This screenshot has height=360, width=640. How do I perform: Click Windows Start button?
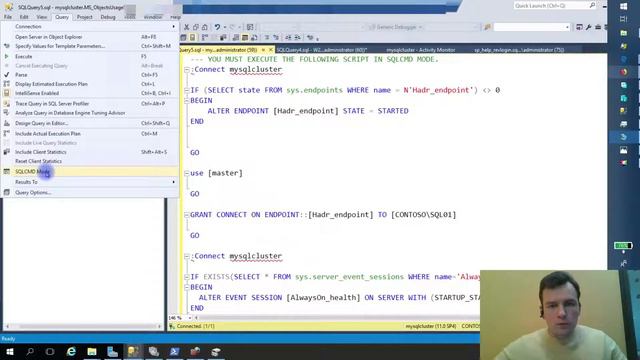coord(9,351)
